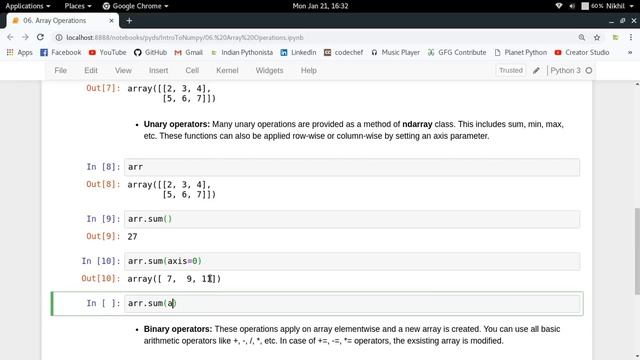
Task: Click the clock showing Mon Jan 21, 16:32
Action: click(320, 6)
